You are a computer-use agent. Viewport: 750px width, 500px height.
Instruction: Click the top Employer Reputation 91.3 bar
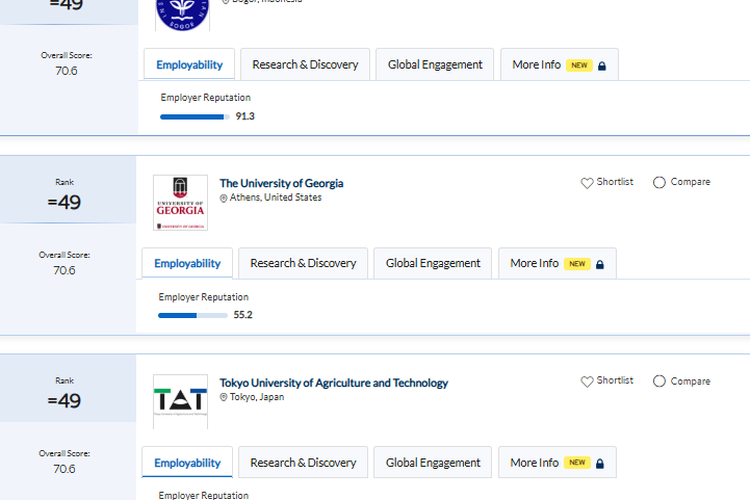point(194,117)
